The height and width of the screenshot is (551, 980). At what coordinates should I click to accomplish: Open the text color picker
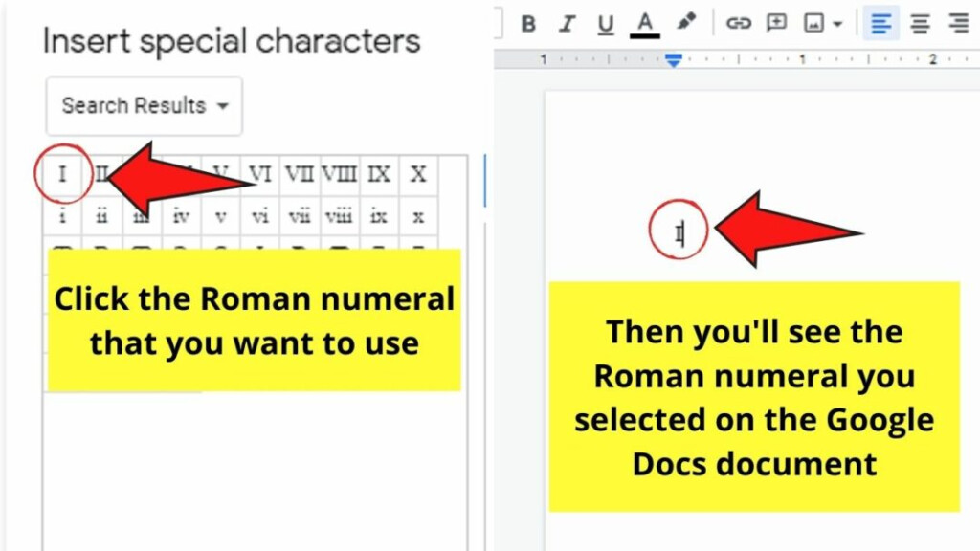(x=644, y=24)
